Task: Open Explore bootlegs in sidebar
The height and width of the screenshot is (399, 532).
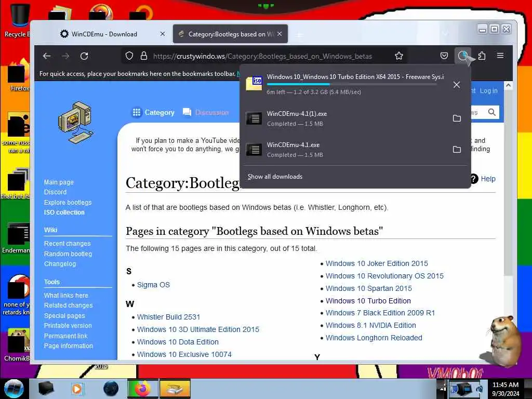Action: [x=68, y=202]
